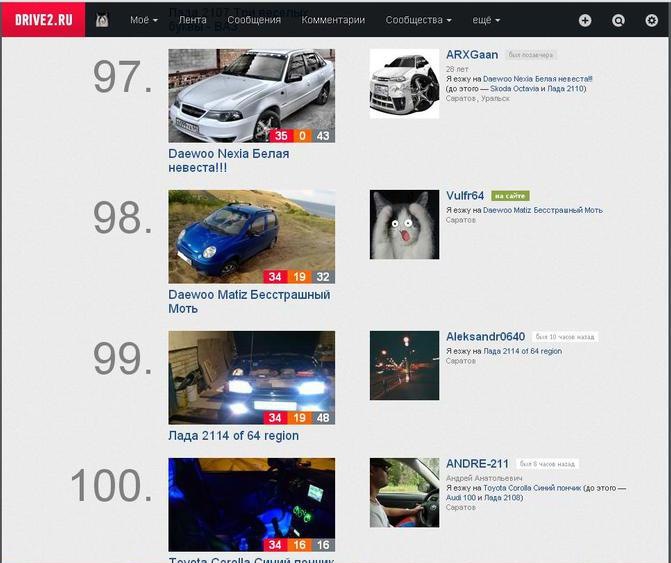This screenshot has height=563, width=671.
Task: Go to the Лента menu item
Action: pyautogui.click(x=193, y=20)
